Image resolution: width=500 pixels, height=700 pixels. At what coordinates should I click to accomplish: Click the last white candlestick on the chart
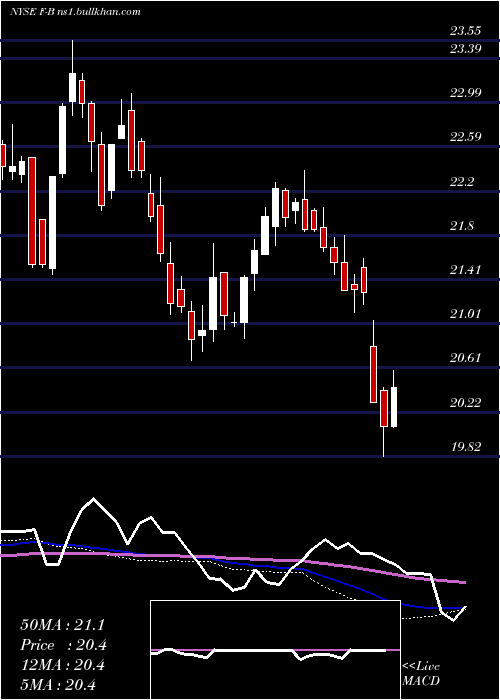pos(394,407)
